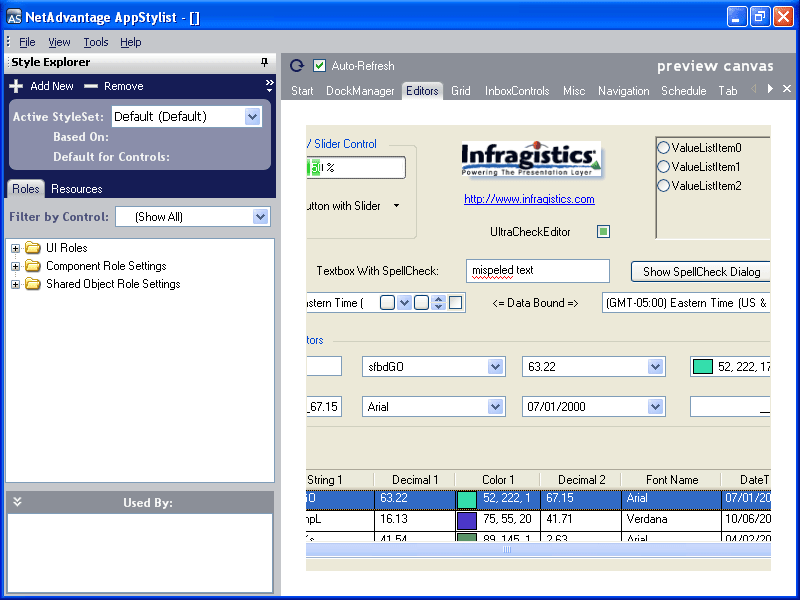Collapse the Used By panel chevron
Image resolution: width=800 pixels, height=600 pixels.
16,502
